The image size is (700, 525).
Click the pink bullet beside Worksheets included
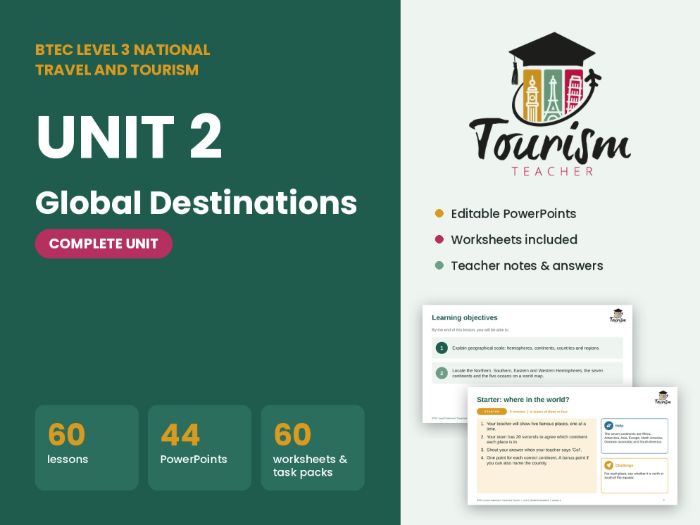pos(439,239)
